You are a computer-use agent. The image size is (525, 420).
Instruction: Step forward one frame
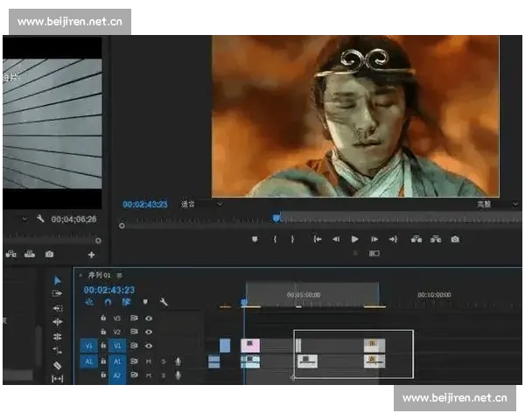(374, 240)
